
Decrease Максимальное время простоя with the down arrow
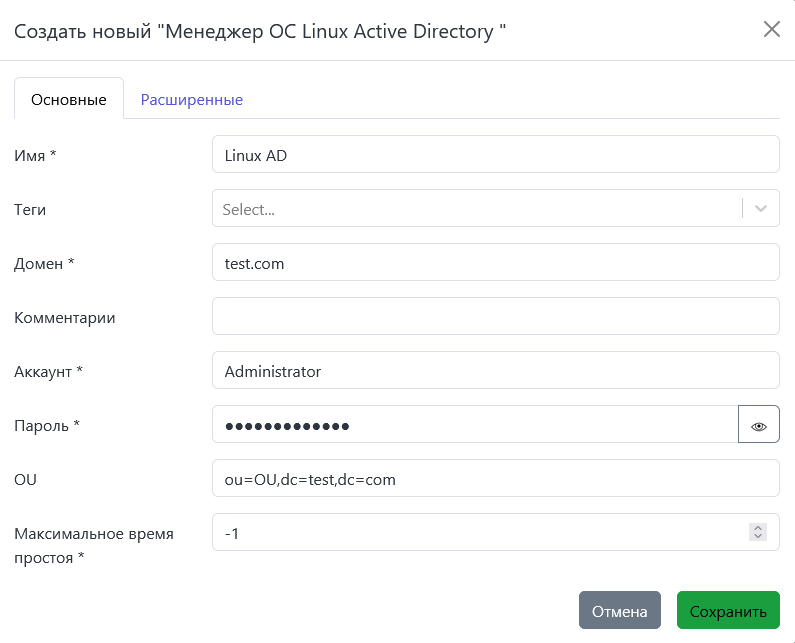tap(758, 538)
